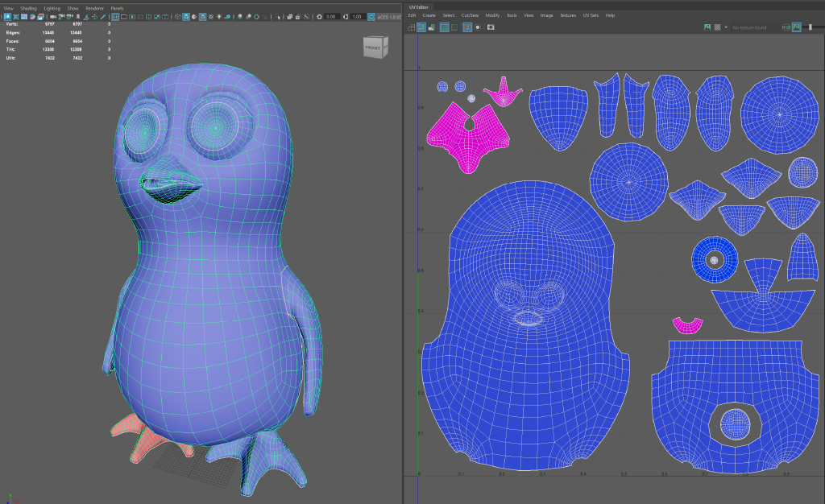Click UV Editor wireframe shells display icon
The width and height of the screenshot is (825, 504).
tap(412, 27)
